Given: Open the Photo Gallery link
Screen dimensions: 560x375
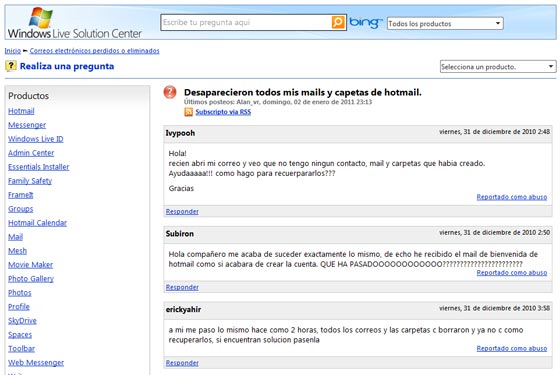Looking at the screenshot, I should [31, 279].
